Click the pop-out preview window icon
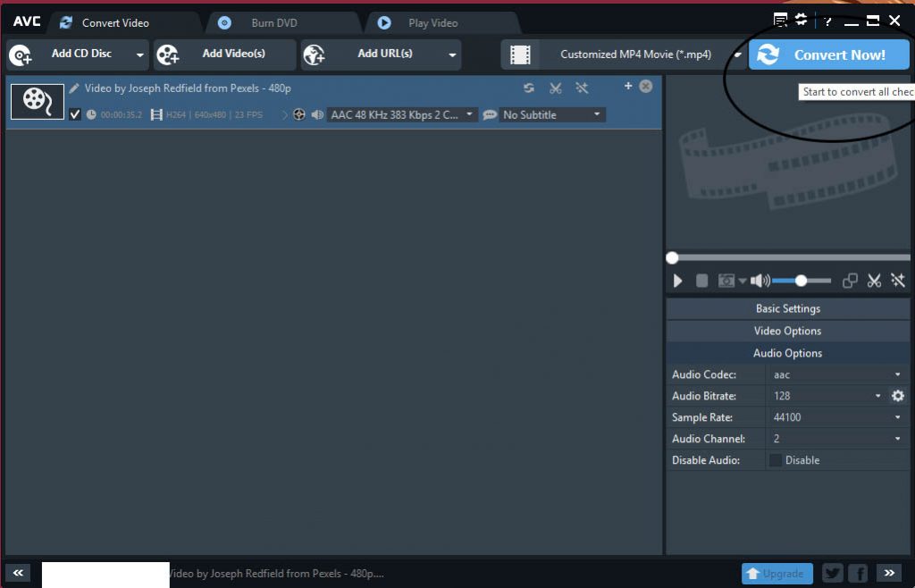Screen dimensions: 915x588 pyautogui.click(x=850, y=281)
